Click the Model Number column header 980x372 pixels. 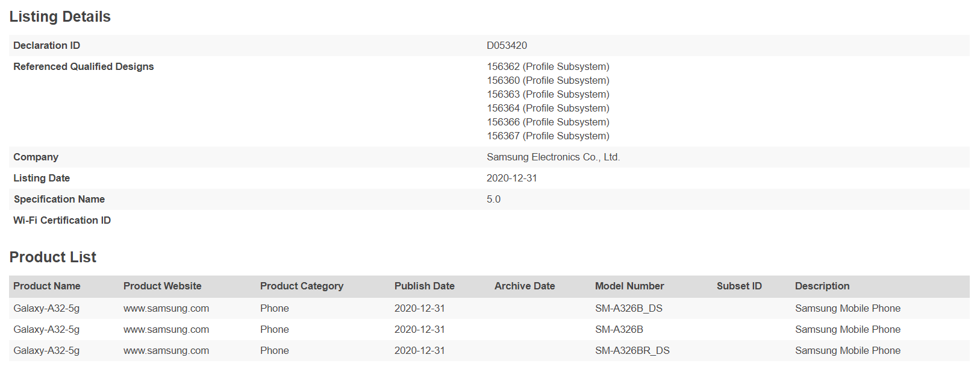[x=629, y=286]
